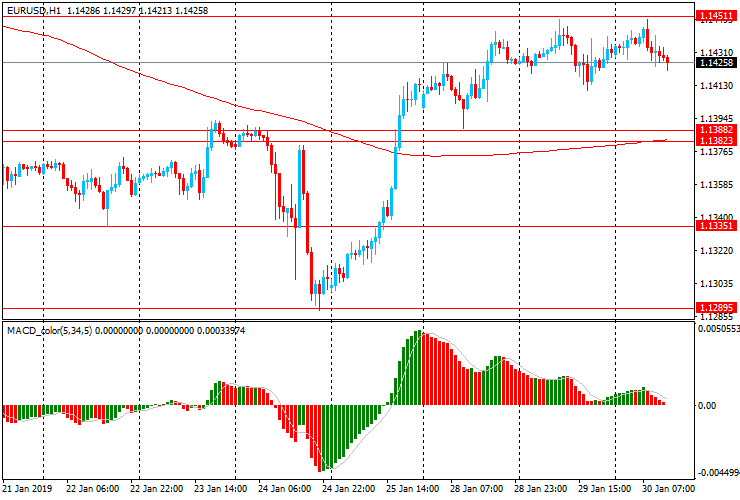Click the 1.13351 support level label

coord(716,226)
